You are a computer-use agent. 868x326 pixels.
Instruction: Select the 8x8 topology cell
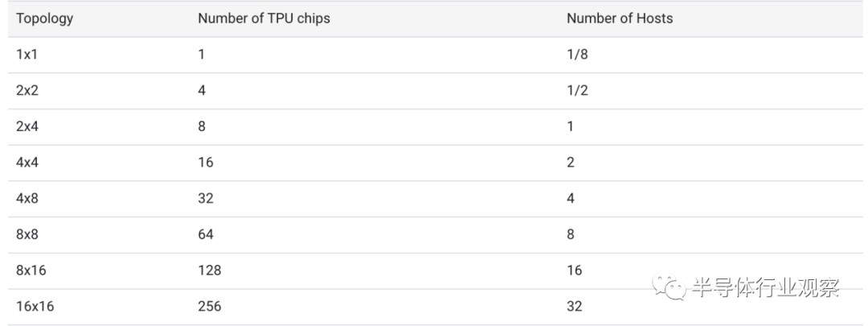(27, 234)
